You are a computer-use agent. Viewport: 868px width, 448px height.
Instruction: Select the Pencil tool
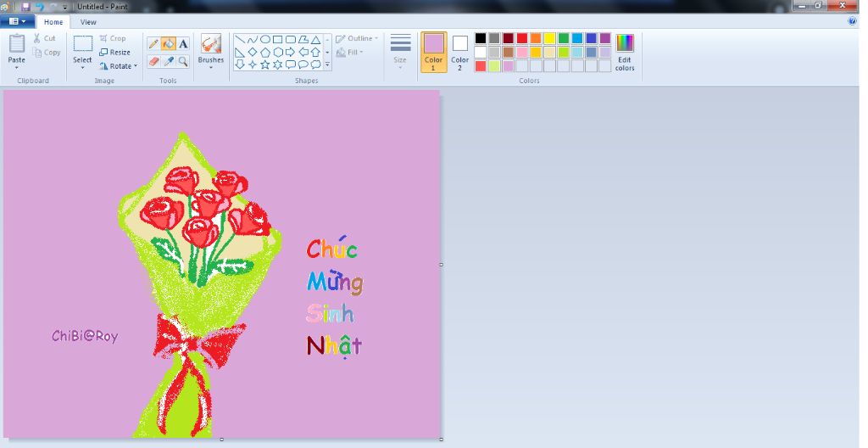tap(154, 44)
